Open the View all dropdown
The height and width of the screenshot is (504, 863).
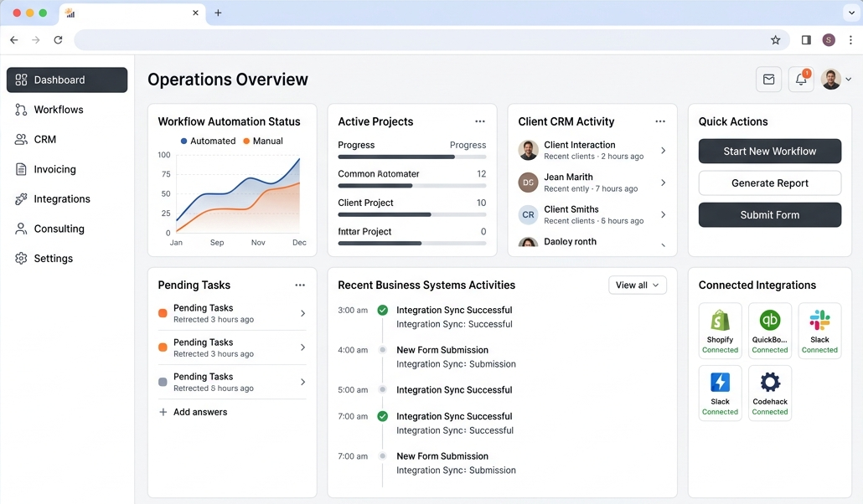(x=637, y=285)
